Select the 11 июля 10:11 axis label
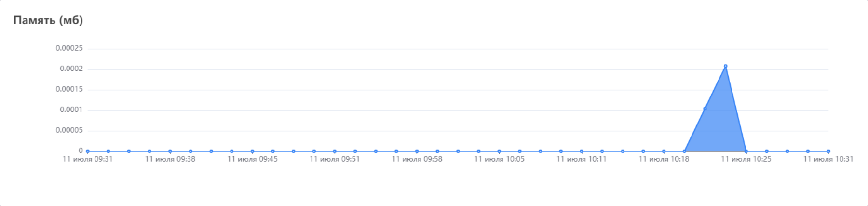Screen dimensions: 868x206 click(582, 159)
